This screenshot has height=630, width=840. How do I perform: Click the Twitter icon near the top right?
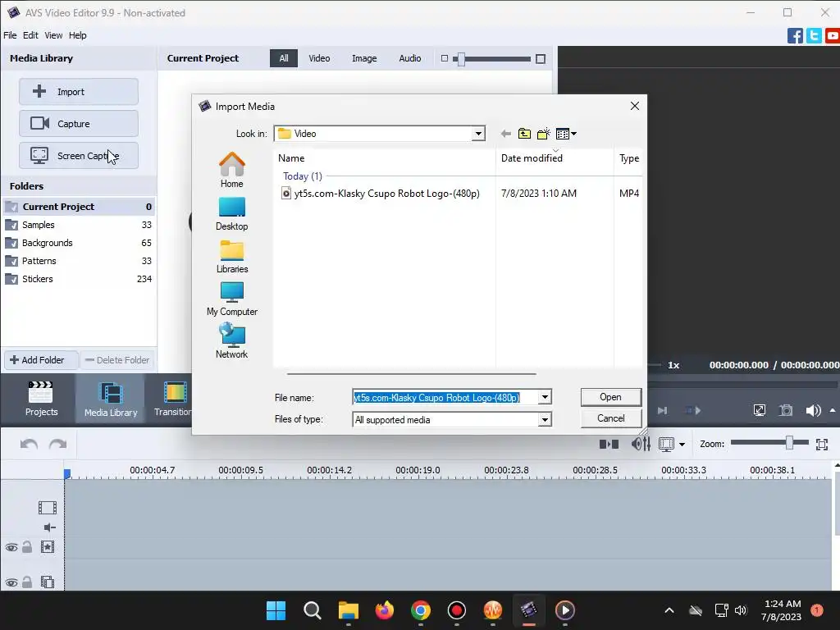tap(814, 35)
